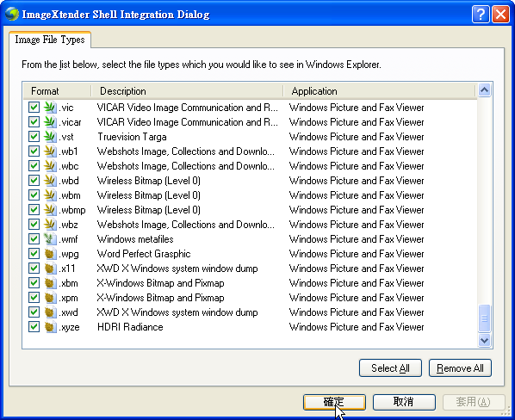This screenshot has width=515, height=420.
Task: Uncheck the .vicar format checkbox
Action: 34,122
